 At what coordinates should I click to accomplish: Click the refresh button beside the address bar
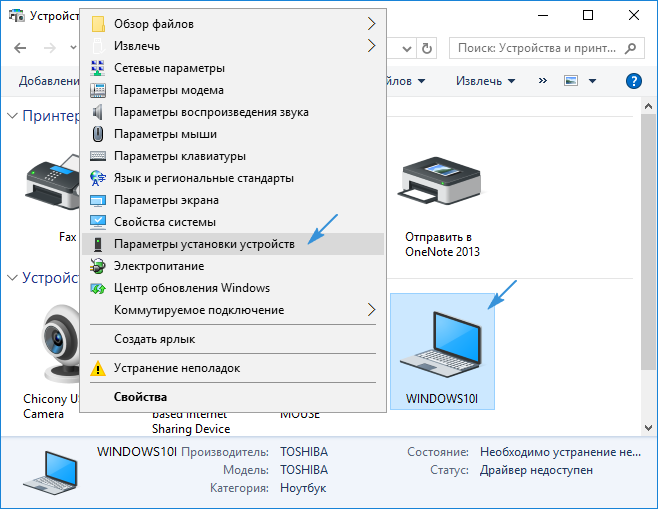tap(429, 47)
